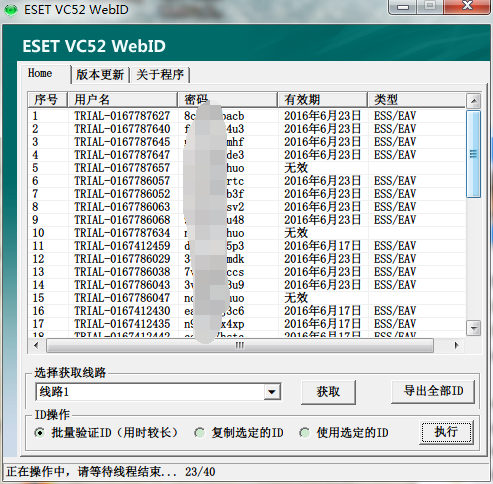493x484 pixels.
Task: Open the 关于程序 tab
Action: [160, 75]
